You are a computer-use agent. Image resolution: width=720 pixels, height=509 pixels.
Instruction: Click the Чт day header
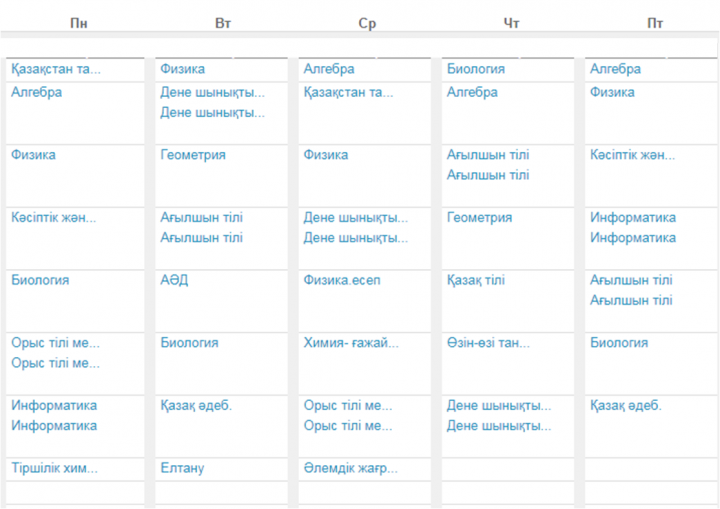511,23
